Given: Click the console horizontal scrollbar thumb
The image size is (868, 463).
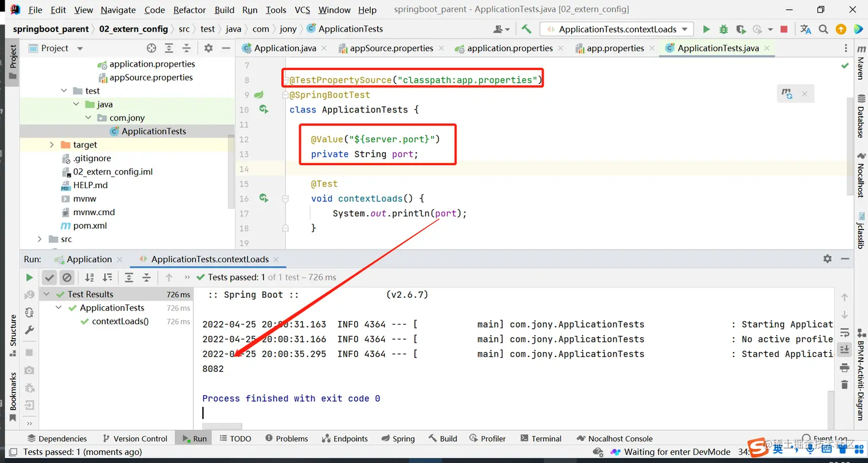Looking at the screenshot, I should click(222, 426).
